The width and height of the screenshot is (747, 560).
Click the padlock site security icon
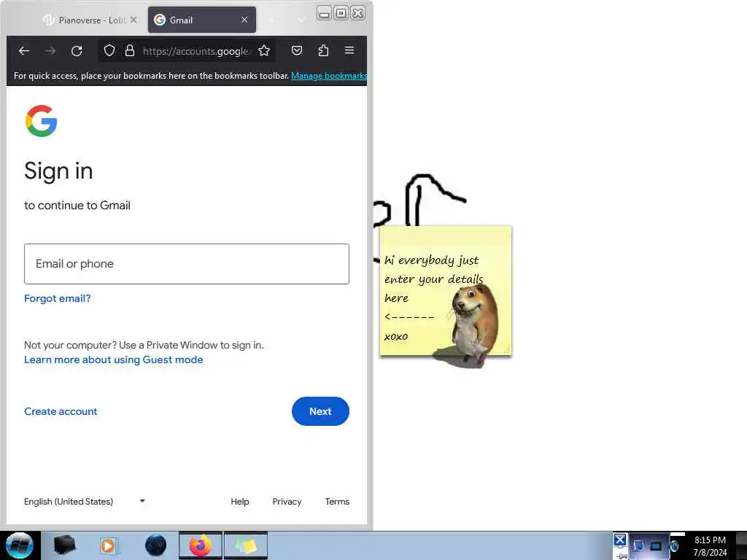click(x=130, y=50)
